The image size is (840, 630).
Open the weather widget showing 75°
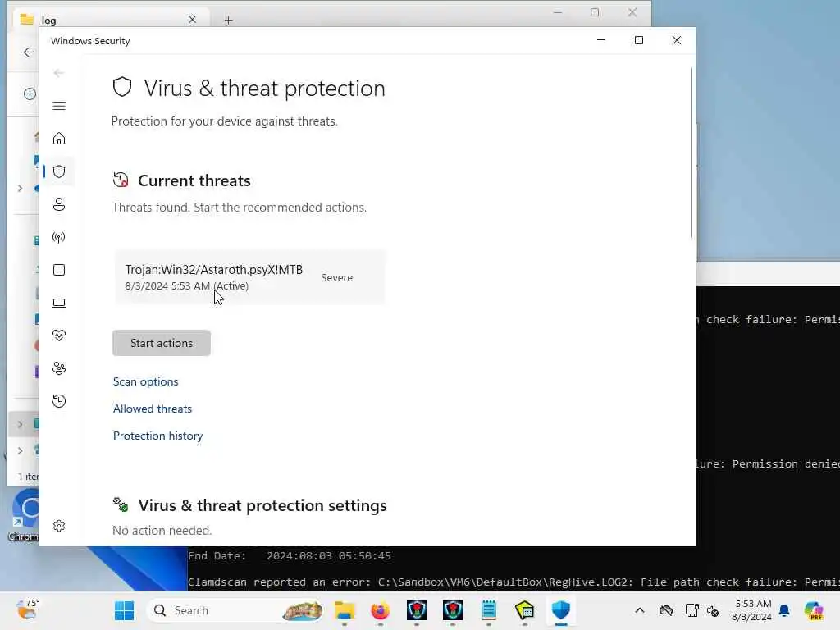click(x=28, y=609)
